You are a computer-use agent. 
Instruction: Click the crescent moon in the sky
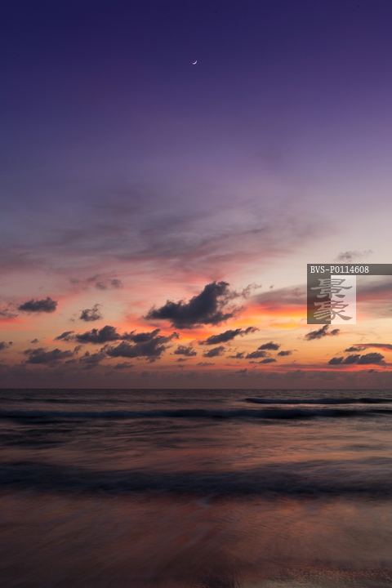(x=194, y=62)
